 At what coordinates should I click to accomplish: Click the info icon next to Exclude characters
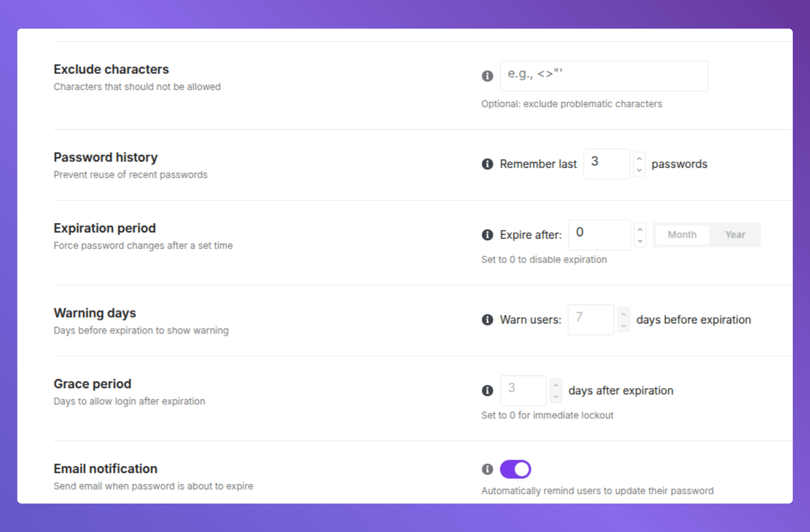(487, 76)
